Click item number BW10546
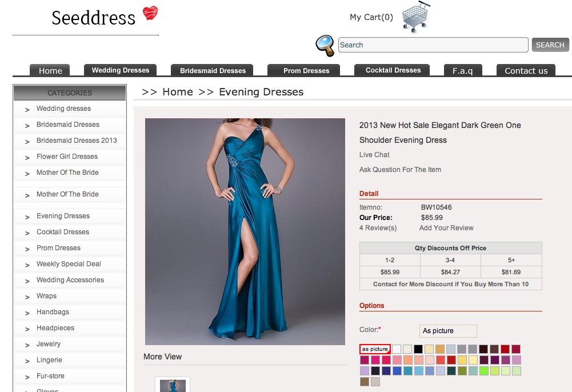The width and height of the screenshot is (572, 392). (437, 207)
